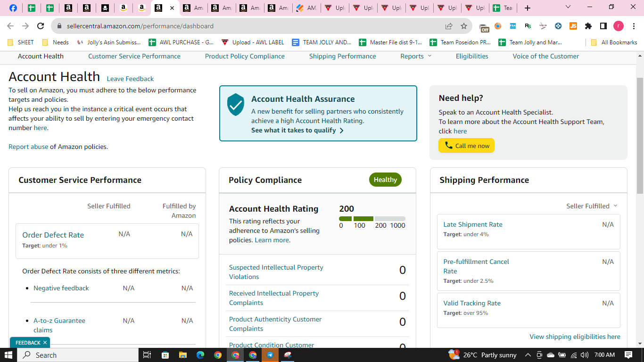Bookmark this page with the star icon

464,26
